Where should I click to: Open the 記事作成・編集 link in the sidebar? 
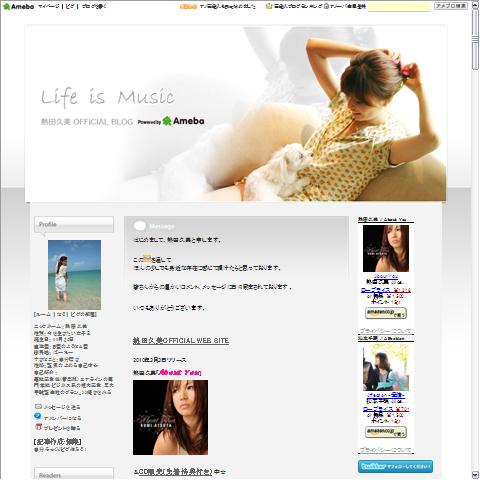point(58,442)
